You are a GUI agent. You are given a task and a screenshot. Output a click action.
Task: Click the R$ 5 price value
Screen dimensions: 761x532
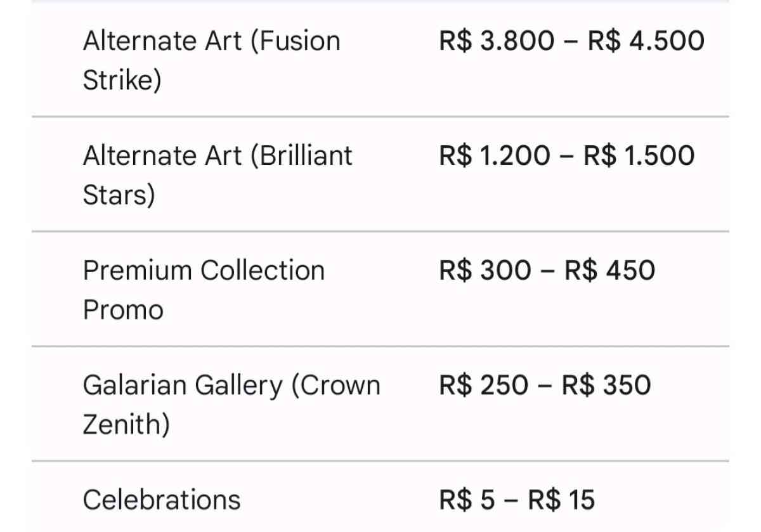[467, 500]
